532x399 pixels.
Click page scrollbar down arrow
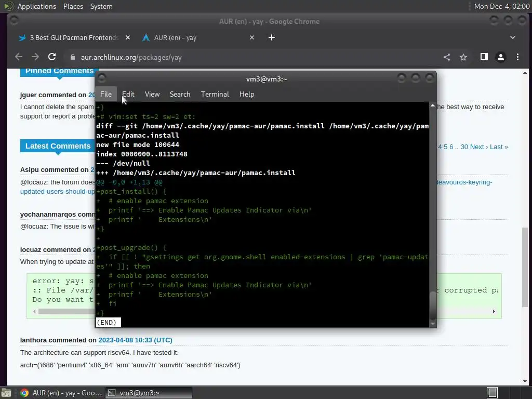pyautogui.click(x=525, y=381)
